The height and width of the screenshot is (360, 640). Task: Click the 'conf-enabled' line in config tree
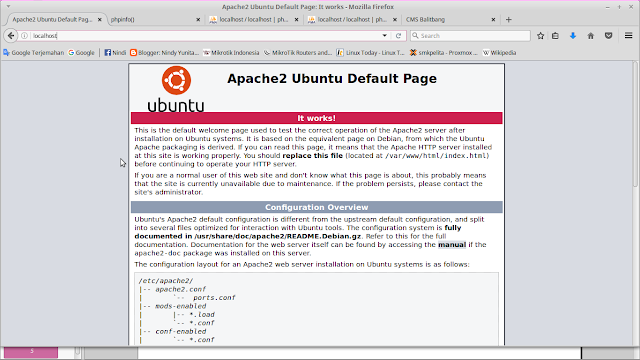pyautogui.click(x=180, y=331)
